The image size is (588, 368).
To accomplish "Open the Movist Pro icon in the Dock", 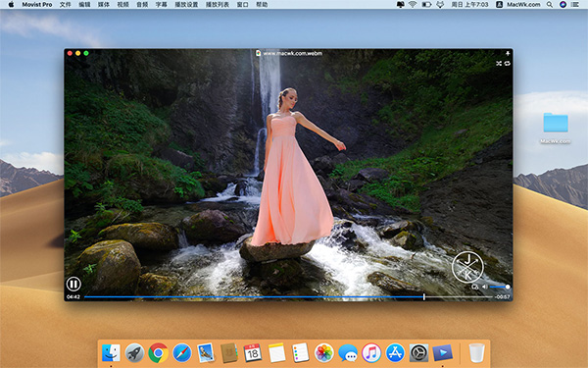I will [x=443, y=353].
